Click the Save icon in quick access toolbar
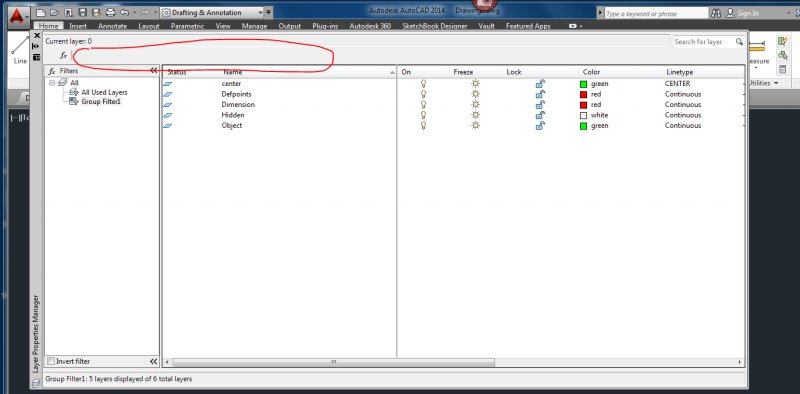The height and width of the screenshot is (394, 800). [83, 13]
